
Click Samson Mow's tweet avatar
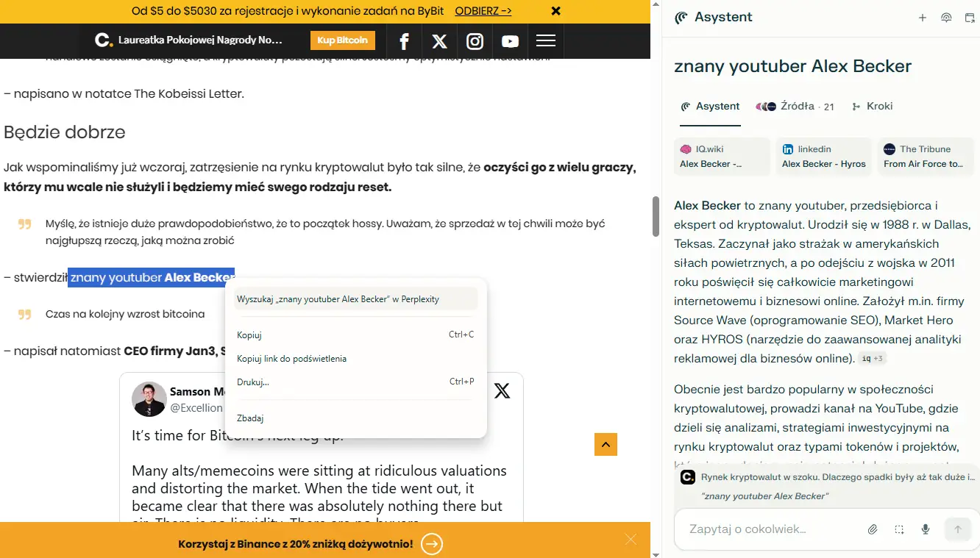pos(149,399)
